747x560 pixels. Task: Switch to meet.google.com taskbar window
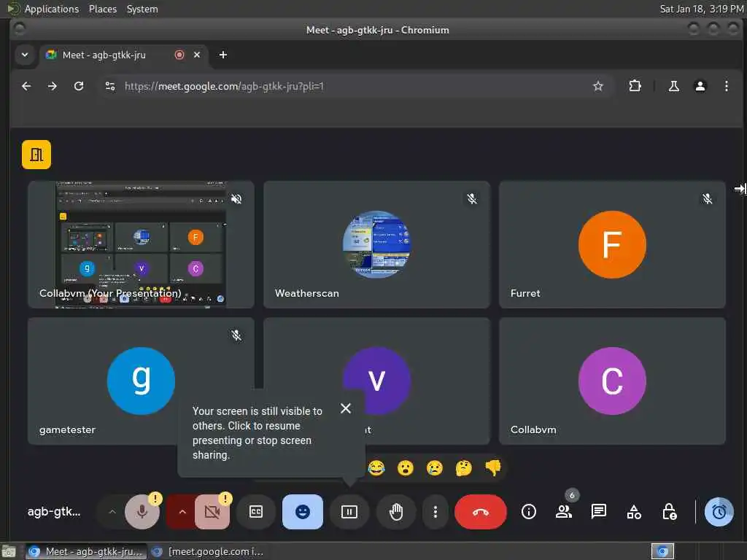pos(206,551)
